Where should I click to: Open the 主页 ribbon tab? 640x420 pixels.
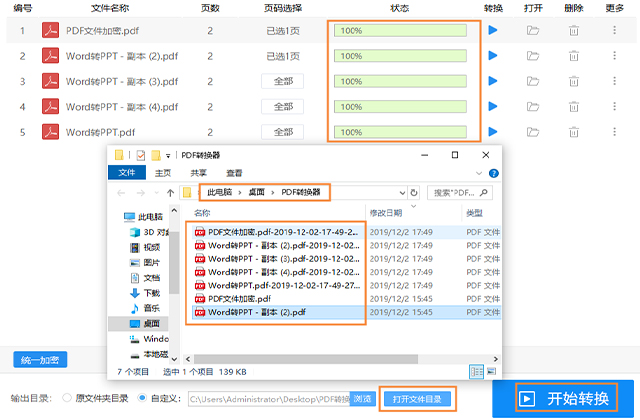click(163, 173)
